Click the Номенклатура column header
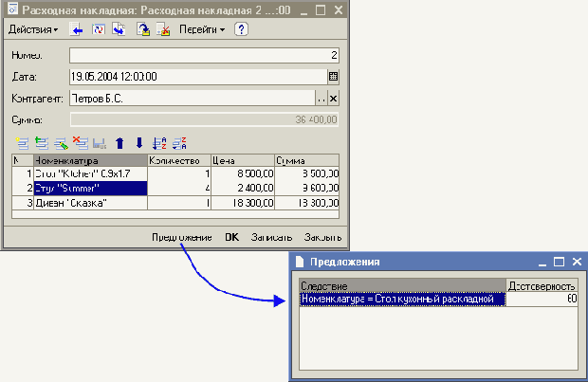Screen dimensions: 588x382 pos(90,161)
